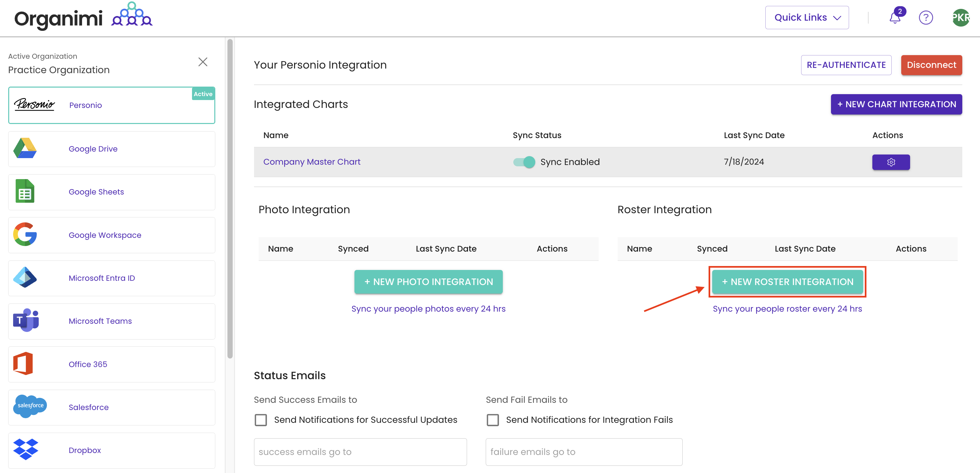
Task: Click the 7/18/2024 last sync date
Action: [x=744, y=162]
